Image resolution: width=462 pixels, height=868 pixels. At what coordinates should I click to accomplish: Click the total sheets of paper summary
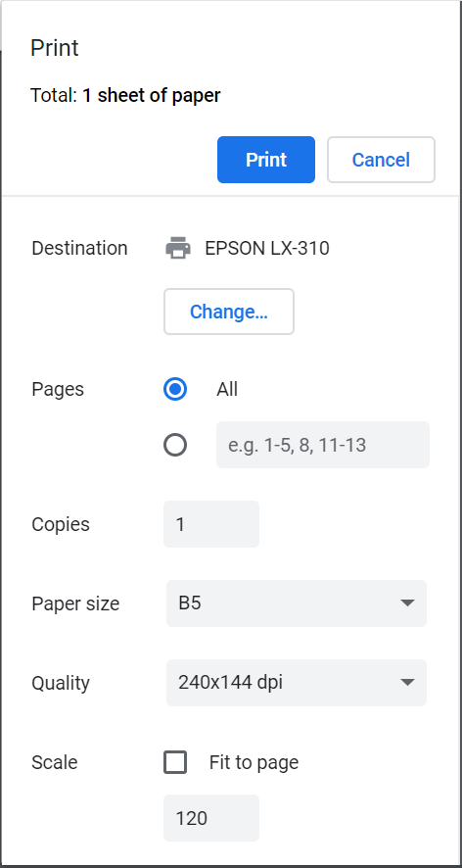coord(125,95)
